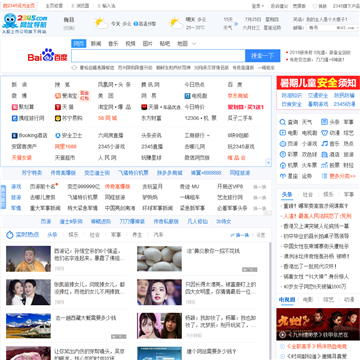
Task: Switch to 军事 tab in 实时热点
Action: point(116,235)
